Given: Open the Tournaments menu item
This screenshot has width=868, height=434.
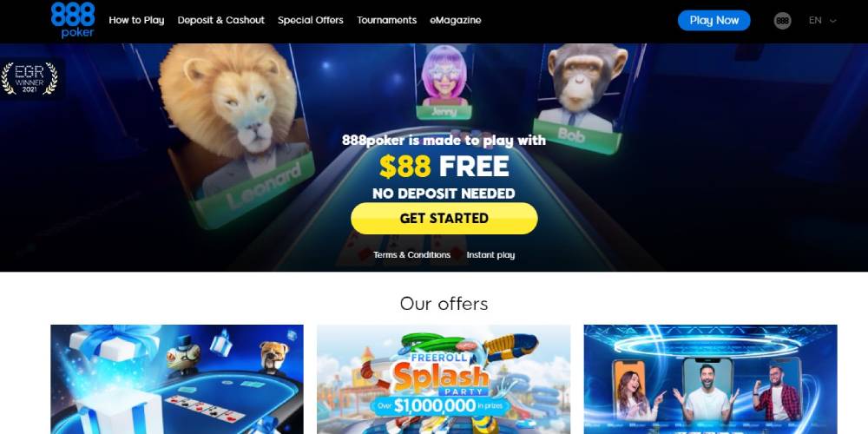Looking at the screenshot, I should coord(386,20).
